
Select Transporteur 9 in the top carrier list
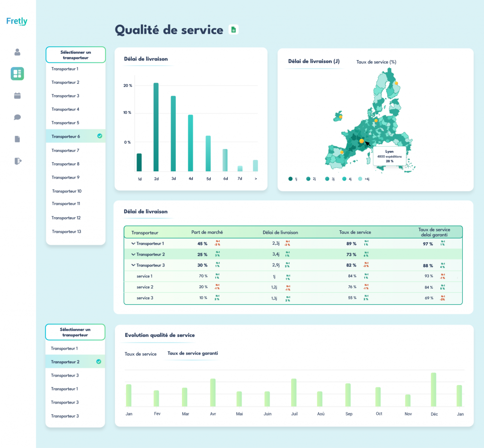coord(65,177)
